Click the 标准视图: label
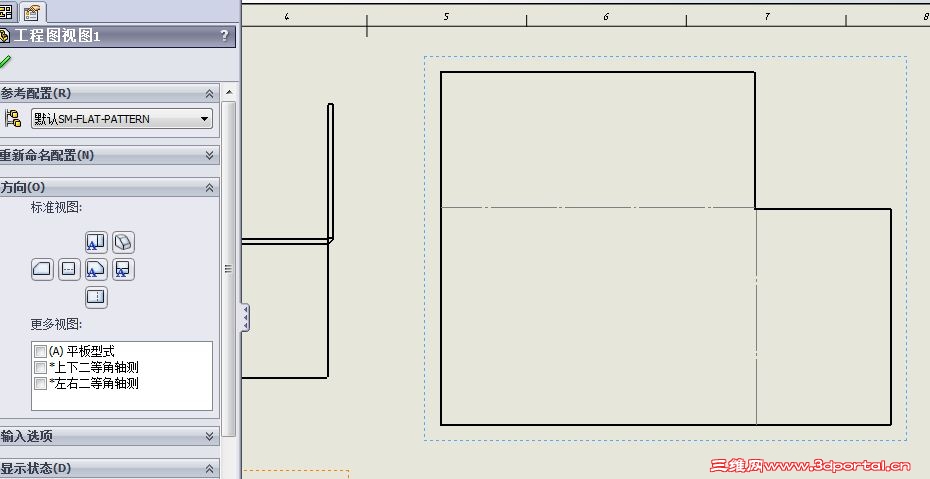930x479 pixels. tap(56, 207)
